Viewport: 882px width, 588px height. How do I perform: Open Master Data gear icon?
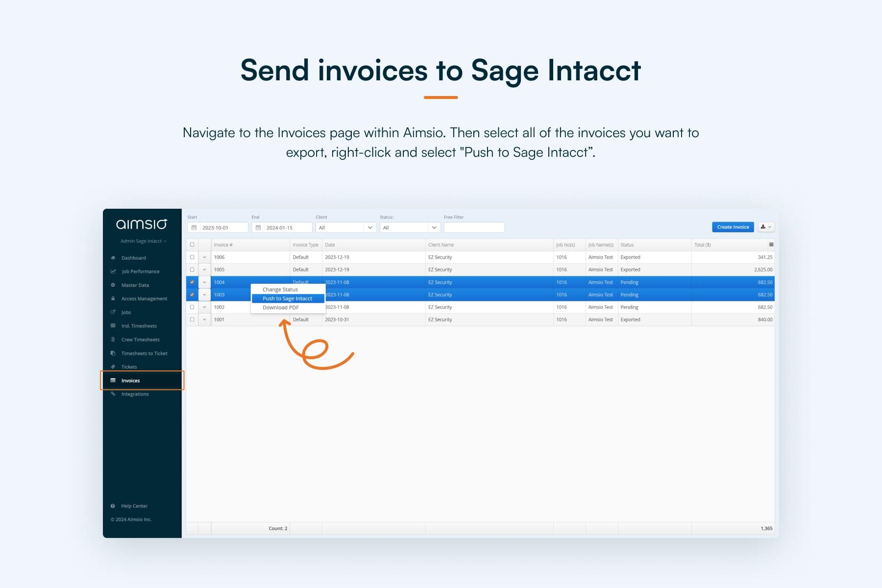(113, 285)
